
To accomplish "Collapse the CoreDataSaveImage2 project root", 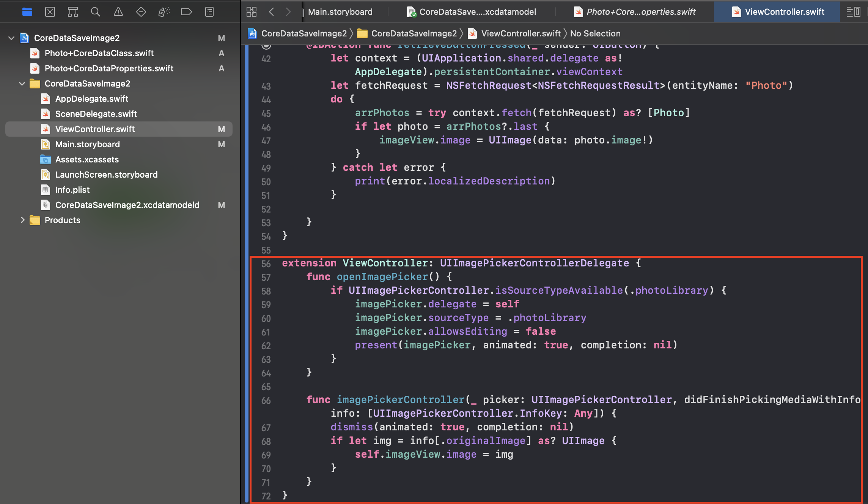I will (x=11, y=38).
